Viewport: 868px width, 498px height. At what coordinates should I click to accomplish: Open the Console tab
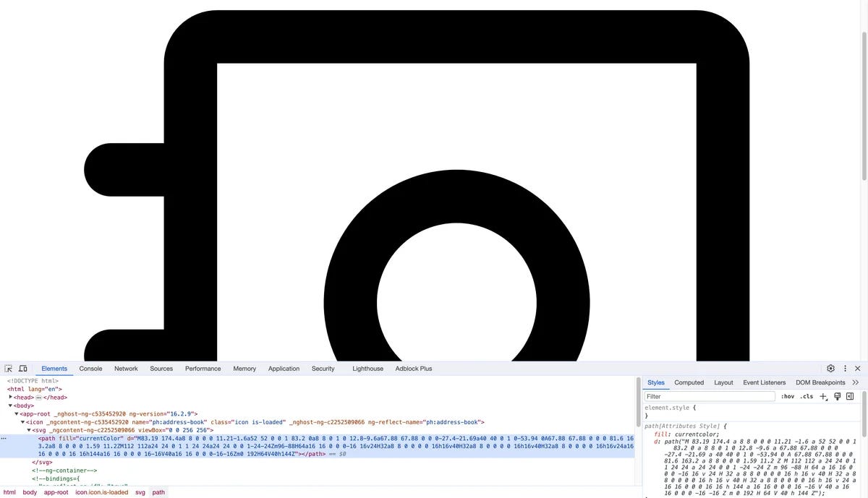tap(90, 369)
